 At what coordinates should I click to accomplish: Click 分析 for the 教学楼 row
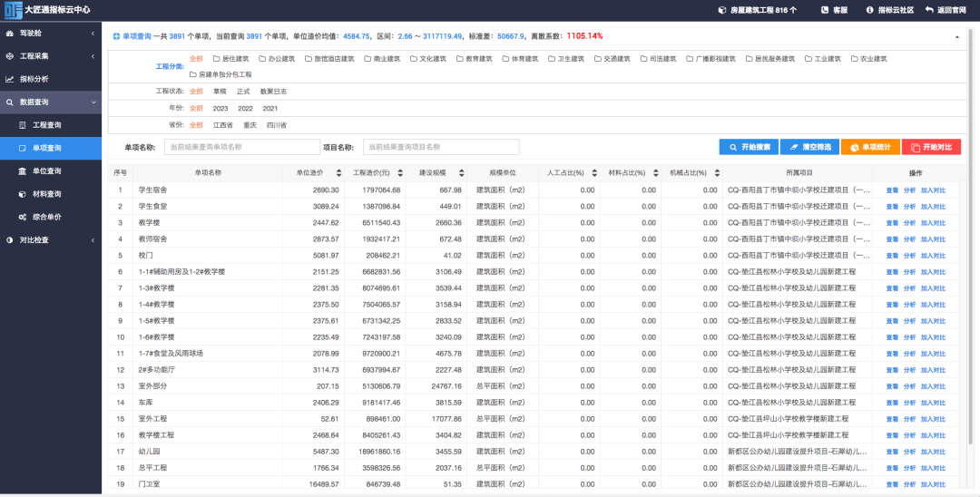(x=909, y=223)
